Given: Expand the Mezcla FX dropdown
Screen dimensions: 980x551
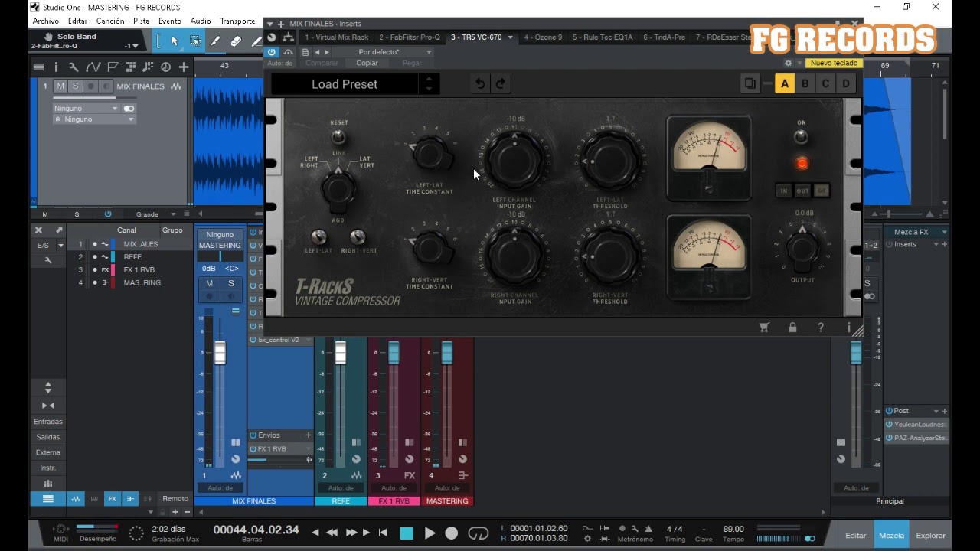Looking at the screenshot, I should click(944, 232).
